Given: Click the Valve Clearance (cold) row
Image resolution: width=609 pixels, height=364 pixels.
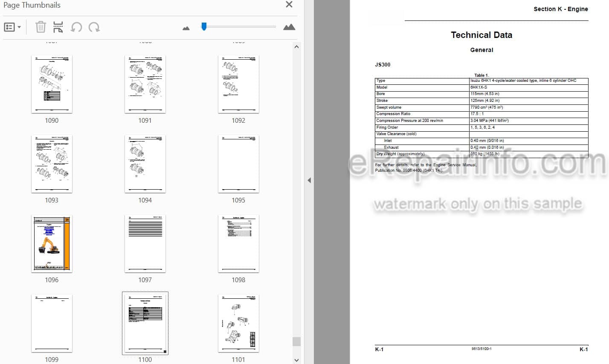Looking at the screenshot, I should click(481, 134).
